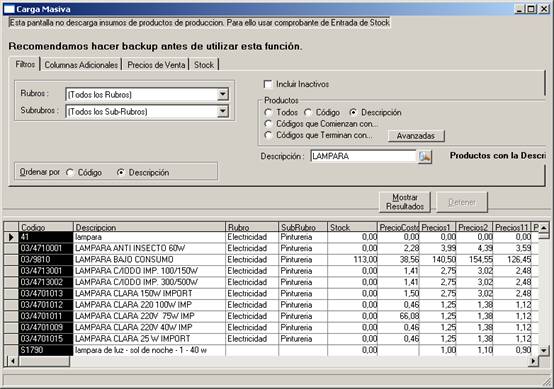This screenshot has width=554, height=389.
Task: Click the price cell 154,55
Action: click(475, 260)
